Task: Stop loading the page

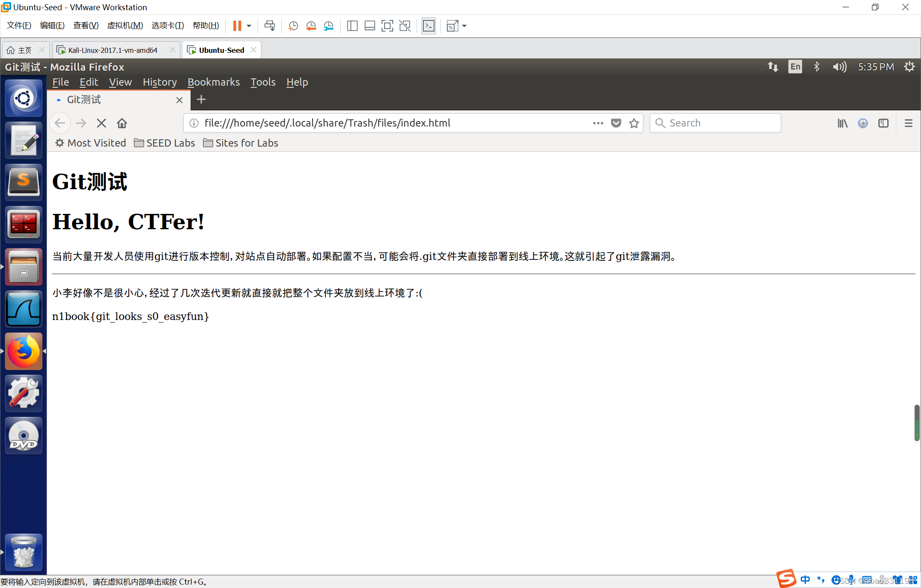Action: [101, 123]
